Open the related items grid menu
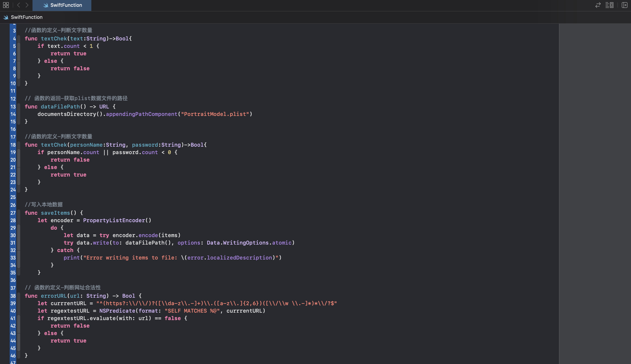This screenshot has height=364, width=631. 6,5
